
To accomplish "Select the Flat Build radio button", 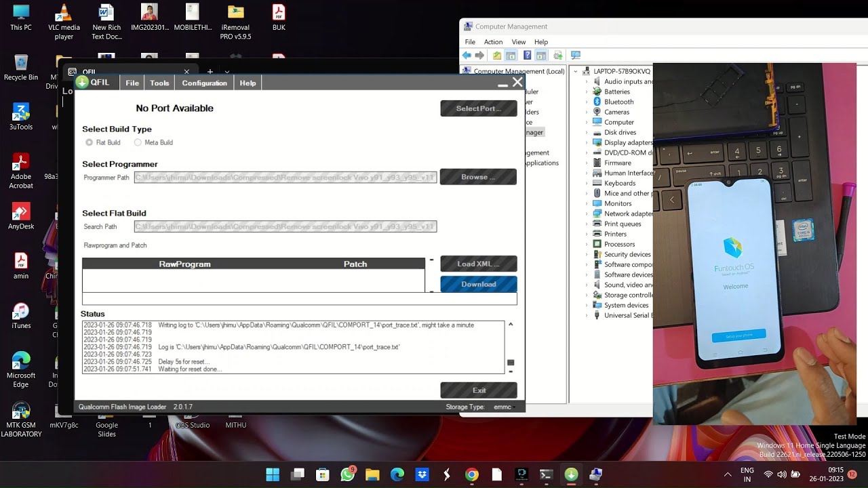I will point(89,142).
